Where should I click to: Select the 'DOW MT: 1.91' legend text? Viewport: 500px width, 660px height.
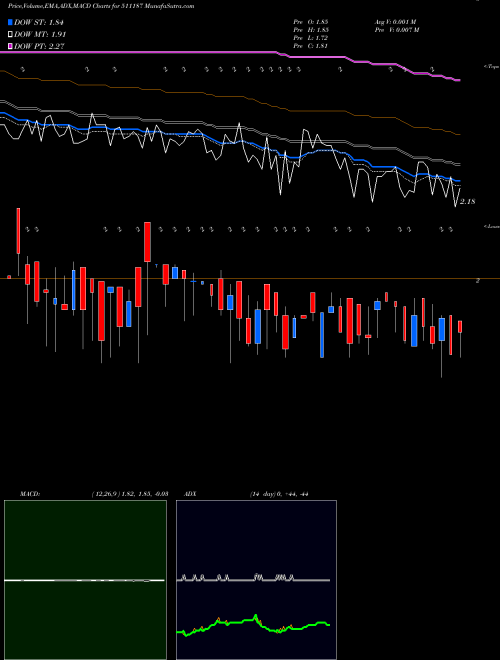40,34
